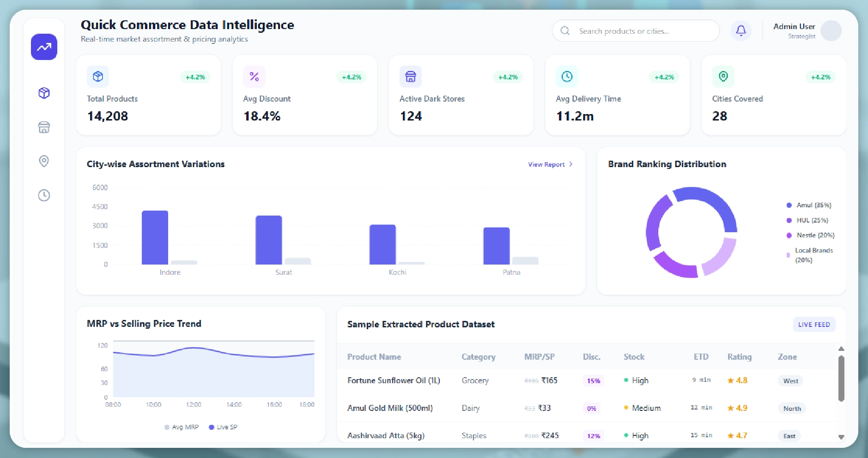Toggle the Live SP legend item
The height and width of the screenshot is (458, 868).
tap(223, 427)
